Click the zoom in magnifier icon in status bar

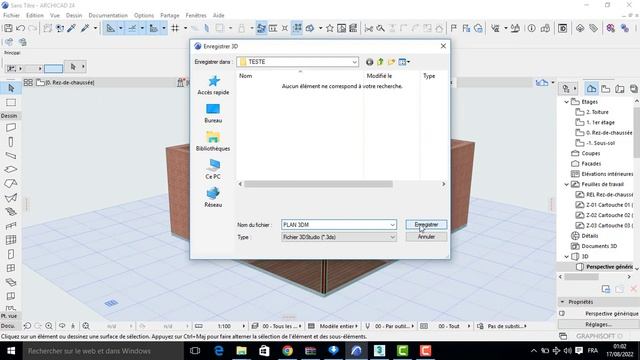49,326
